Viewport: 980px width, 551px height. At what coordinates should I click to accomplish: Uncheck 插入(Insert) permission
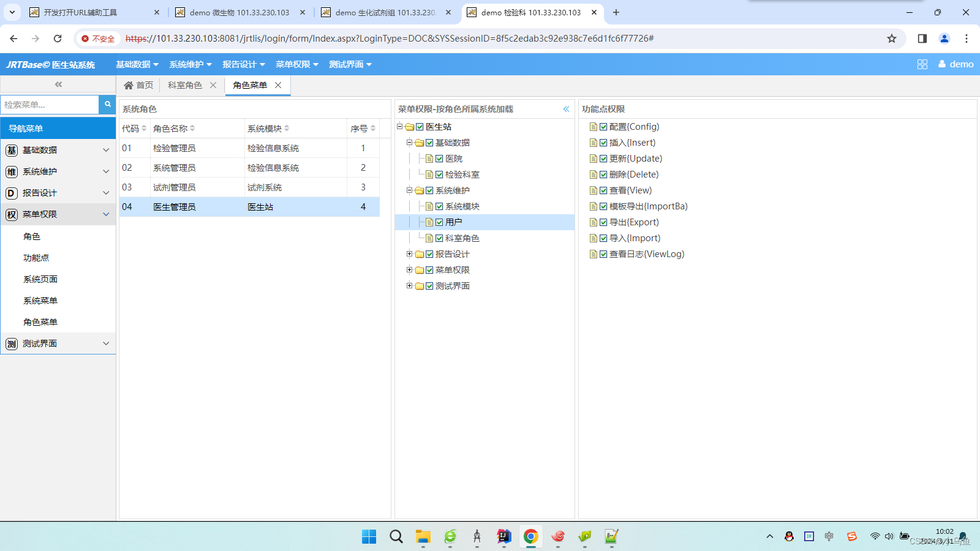pyautogui.click(x=603, y=143)
